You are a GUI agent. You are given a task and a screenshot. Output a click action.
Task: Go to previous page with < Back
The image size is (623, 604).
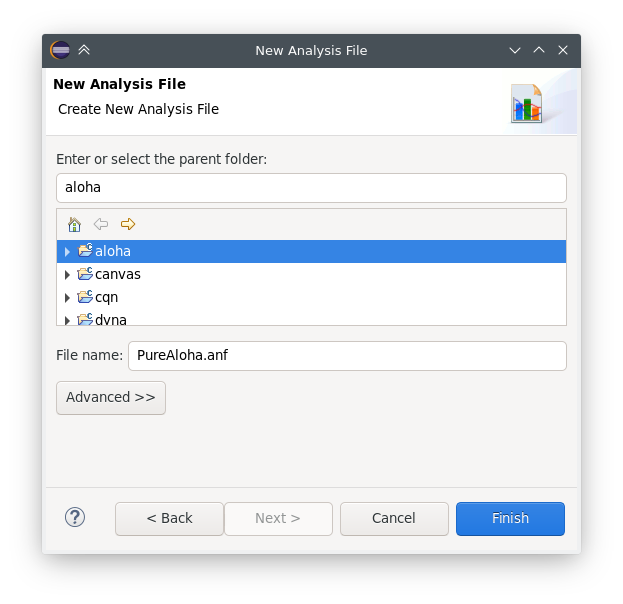coord(169,519)
